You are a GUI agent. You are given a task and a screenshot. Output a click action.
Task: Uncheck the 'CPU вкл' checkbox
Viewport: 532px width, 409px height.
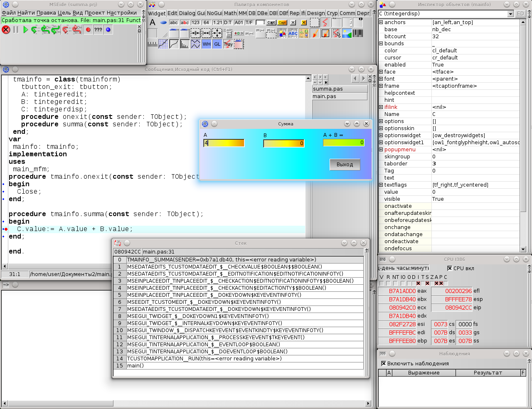449,268
